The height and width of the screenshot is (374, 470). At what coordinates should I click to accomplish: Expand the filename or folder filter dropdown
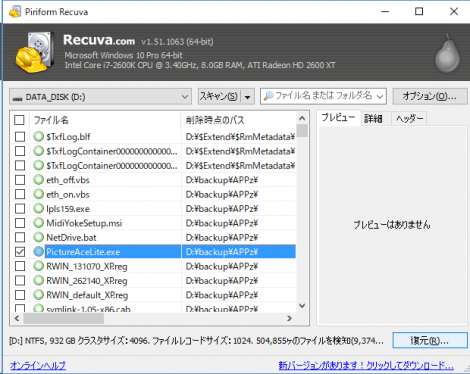pyautogui.click(x=380, y=97)
